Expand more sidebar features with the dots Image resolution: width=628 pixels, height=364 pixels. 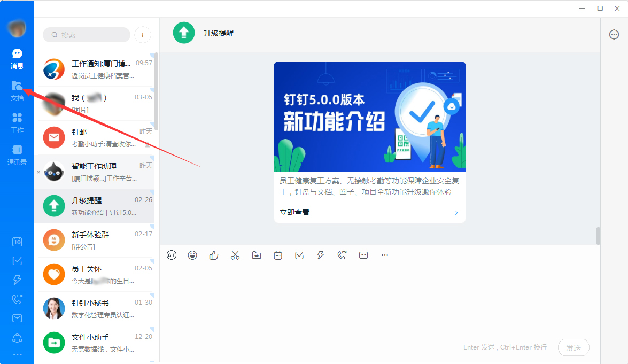coord(17,354)
